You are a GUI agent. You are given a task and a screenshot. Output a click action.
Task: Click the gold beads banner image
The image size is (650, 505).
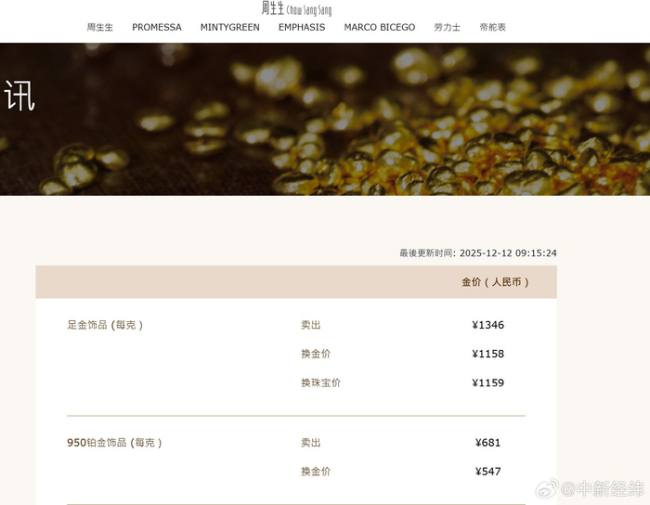coord(325,118)
